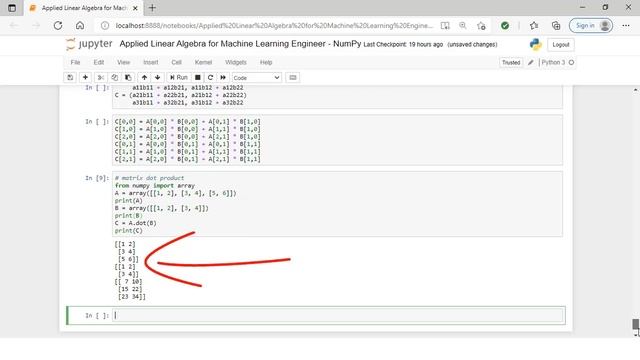Paste cells below icon
Image resolution: width=640 pixels, height=360 pixels.
point(128,78)
